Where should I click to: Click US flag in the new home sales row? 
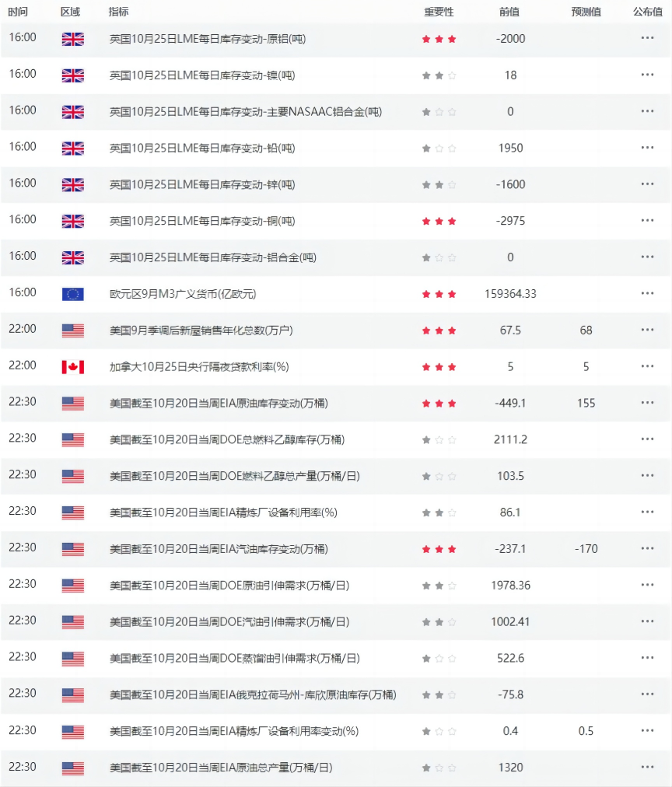click(x=72, y=331)
